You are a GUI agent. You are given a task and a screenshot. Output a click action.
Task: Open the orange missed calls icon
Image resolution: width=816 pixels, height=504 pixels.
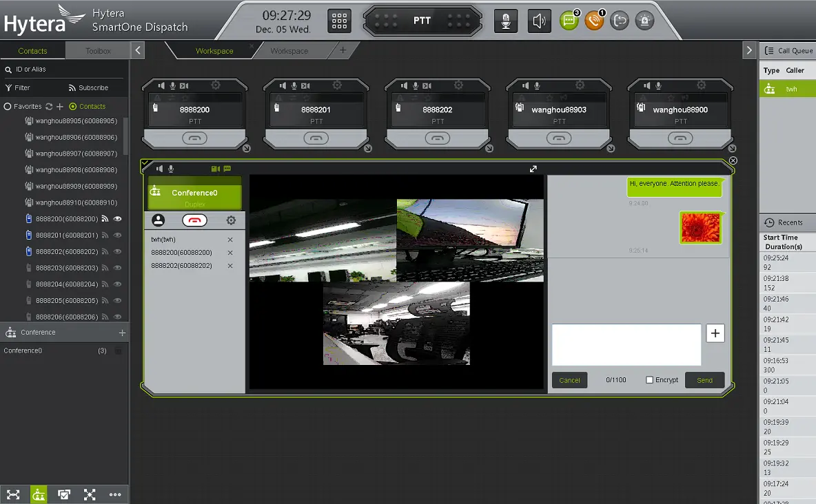(x=593, y=21)
